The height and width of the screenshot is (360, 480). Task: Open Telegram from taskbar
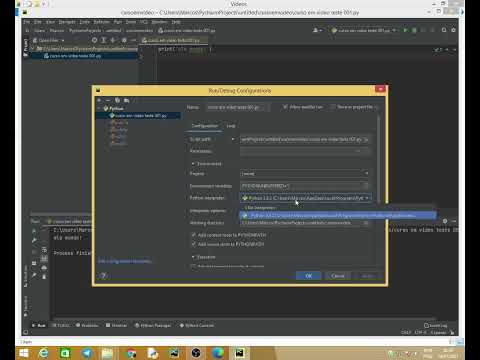[x=87, y=353]
